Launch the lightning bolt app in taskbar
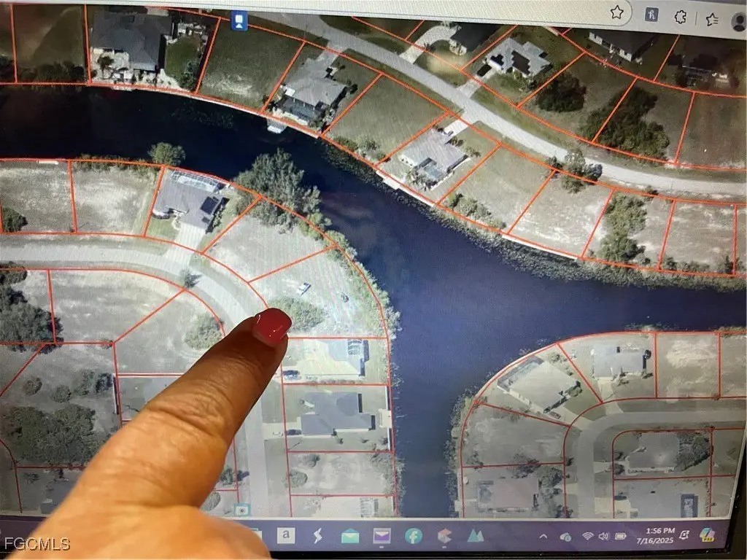Viewport: 747px width, 560px height. pyautogui.click(x=318, y=537)
